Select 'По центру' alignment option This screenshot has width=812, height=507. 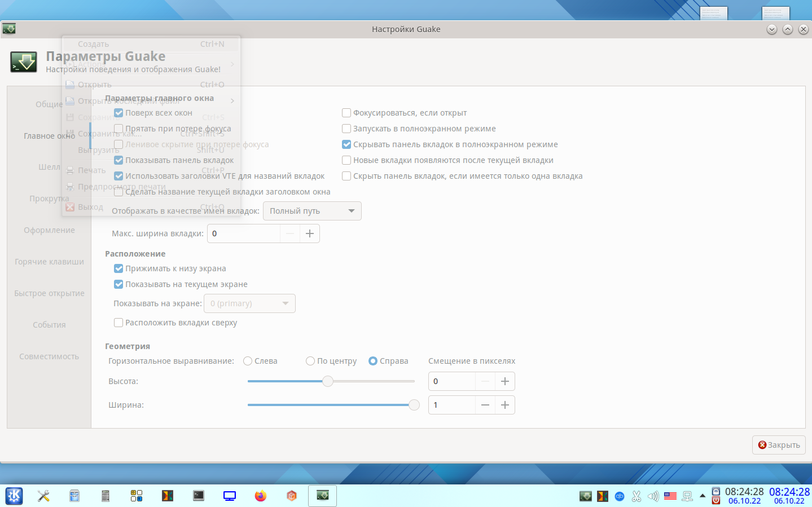[310, 361]
